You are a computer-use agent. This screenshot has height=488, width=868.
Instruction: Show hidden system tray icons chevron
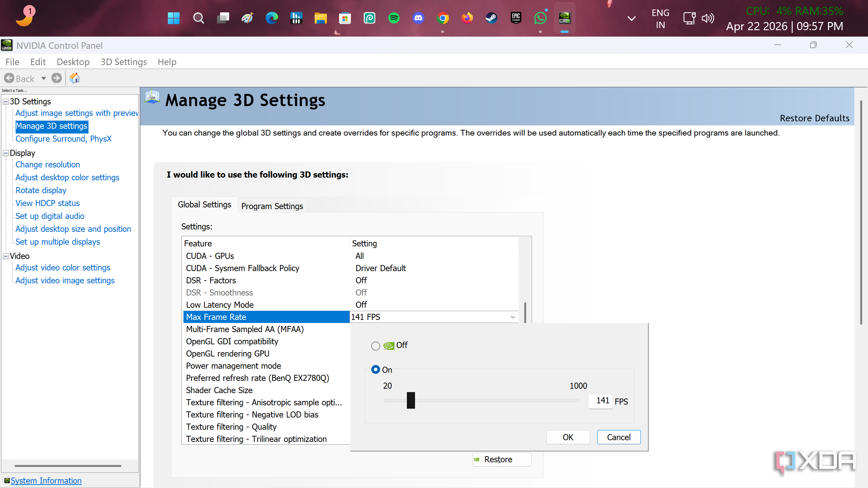point(631,19)
